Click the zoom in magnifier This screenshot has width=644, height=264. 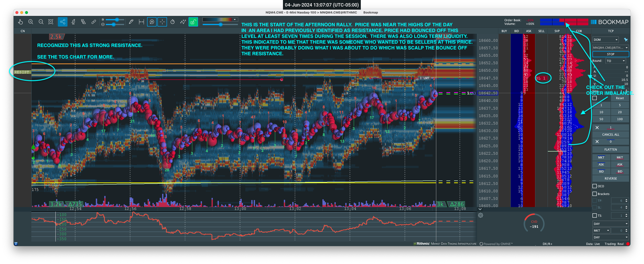[31, 22]
